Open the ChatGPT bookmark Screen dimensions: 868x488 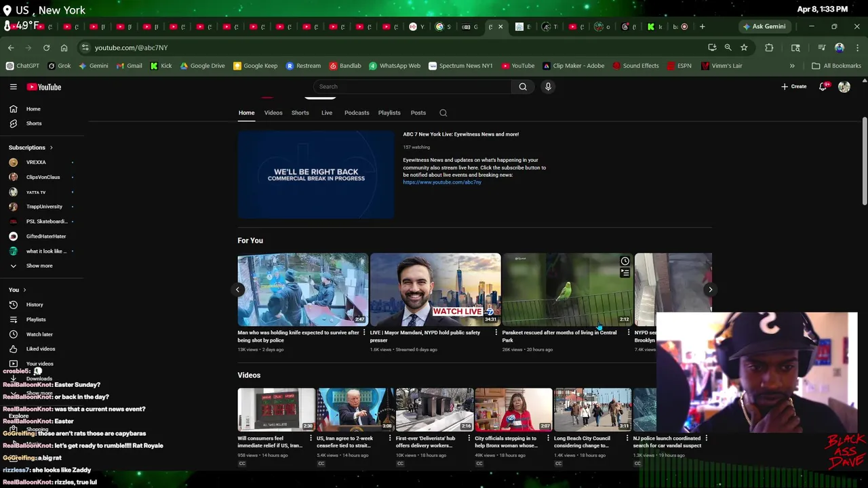[22, 66]
